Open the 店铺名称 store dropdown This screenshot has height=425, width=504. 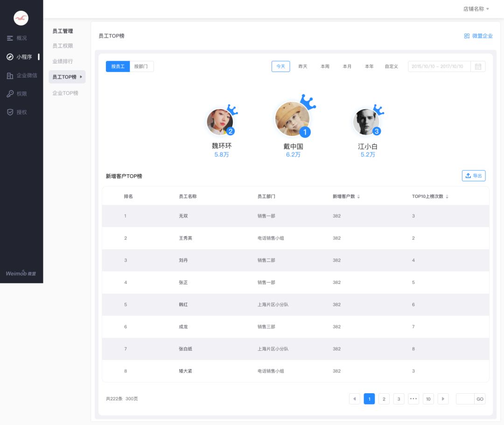476,9
